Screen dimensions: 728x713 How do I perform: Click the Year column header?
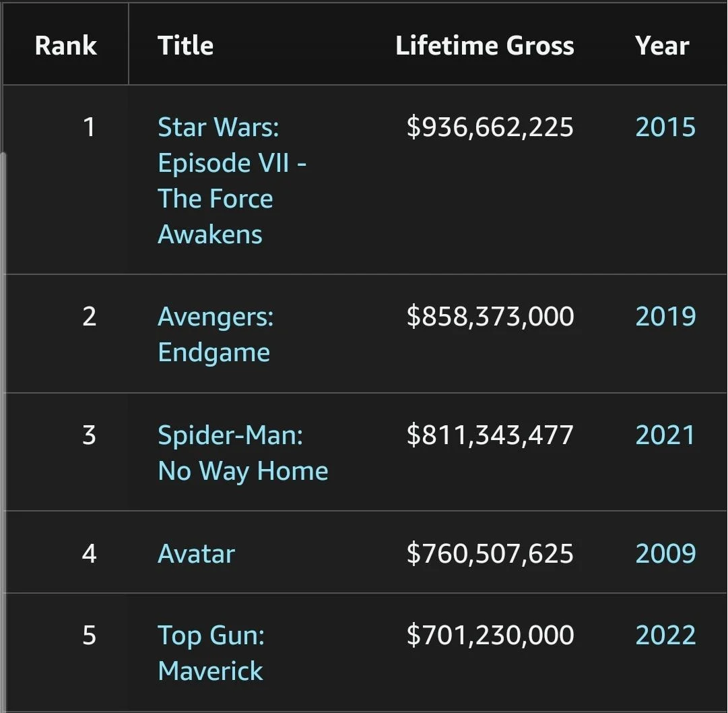point(661,46)
